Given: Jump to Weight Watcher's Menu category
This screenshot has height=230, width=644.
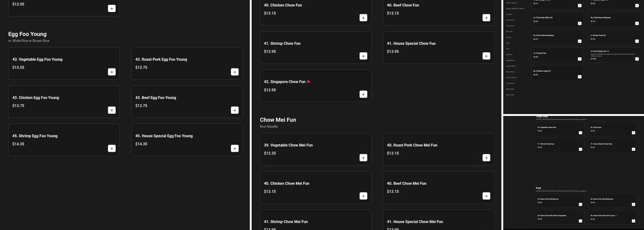Looking at the screenshot, I should pos(515,8).
